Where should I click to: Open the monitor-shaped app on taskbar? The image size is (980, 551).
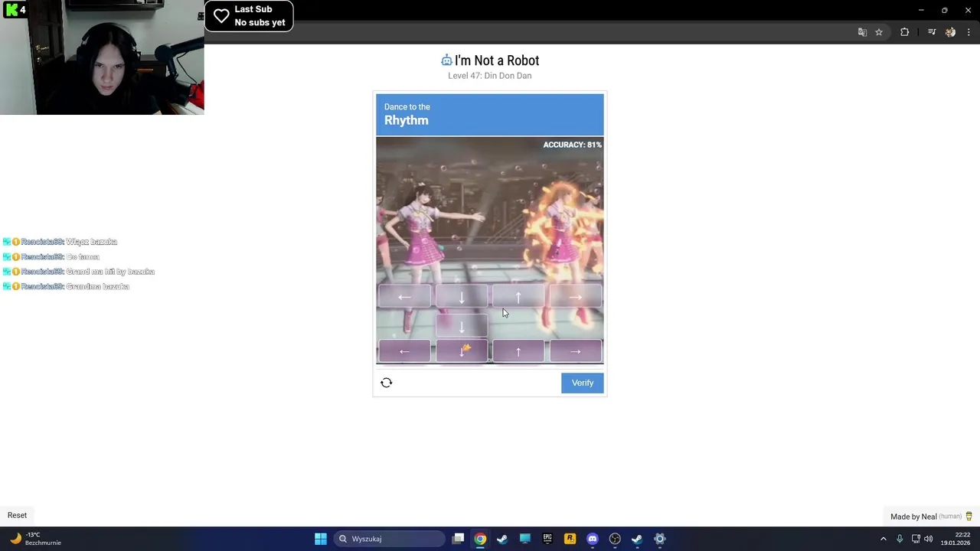tap(524, 539)
